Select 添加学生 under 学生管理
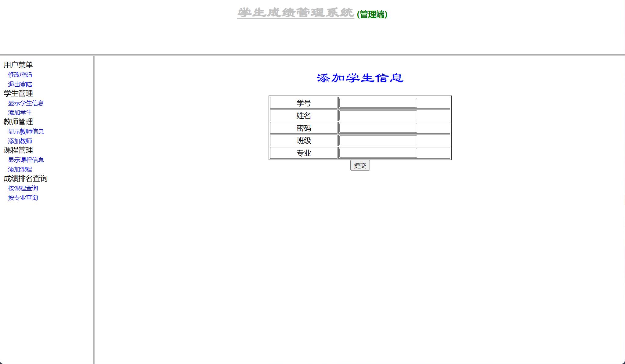Viewport: 625px width, 364px height. (20, 113)
